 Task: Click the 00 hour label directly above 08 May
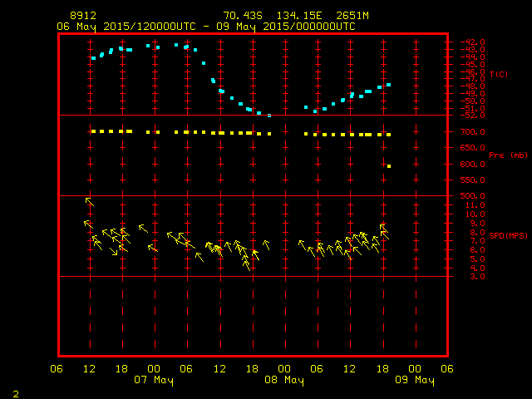284,369
